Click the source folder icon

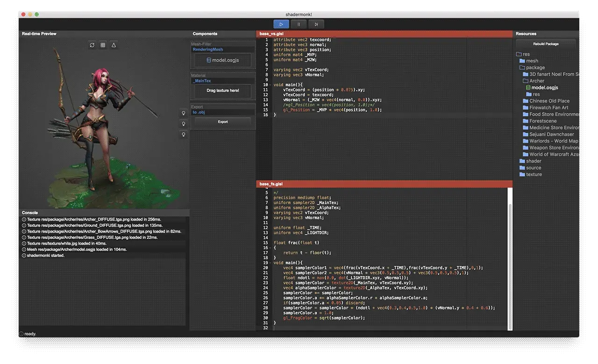click(522, 168)
